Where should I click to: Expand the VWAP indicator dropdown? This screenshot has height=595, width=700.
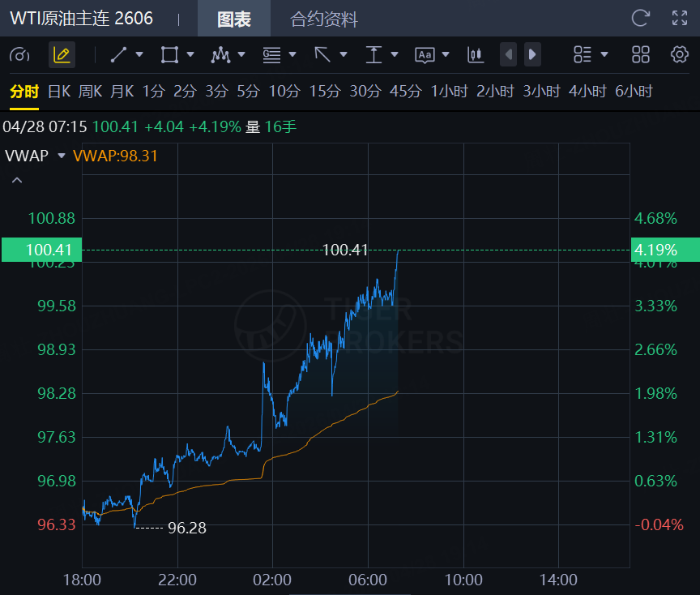point(62,156)
